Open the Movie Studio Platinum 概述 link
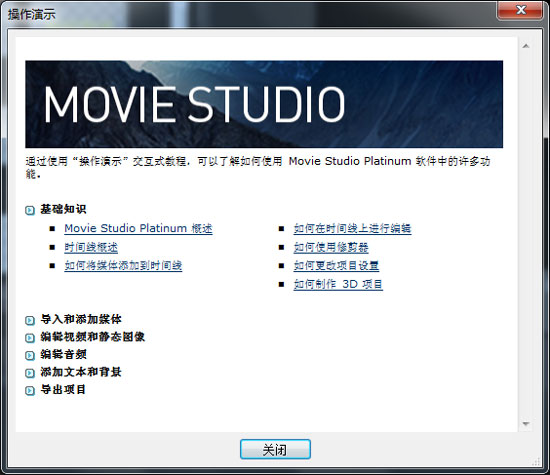 138,228
